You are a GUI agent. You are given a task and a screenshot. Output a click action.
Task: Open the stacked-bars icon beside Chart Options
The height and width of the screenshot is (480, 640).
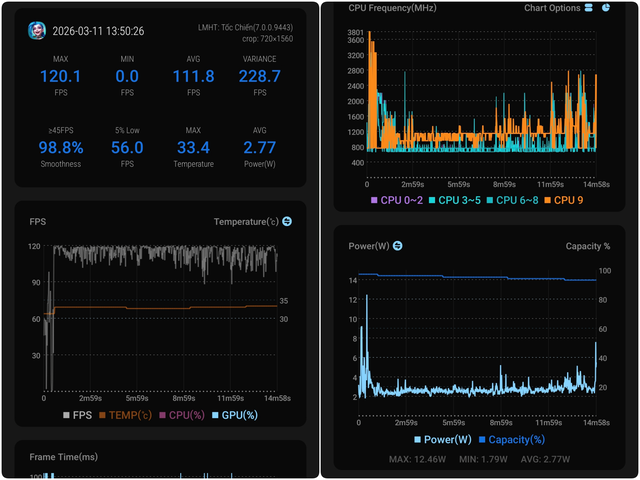coord(589,8)
